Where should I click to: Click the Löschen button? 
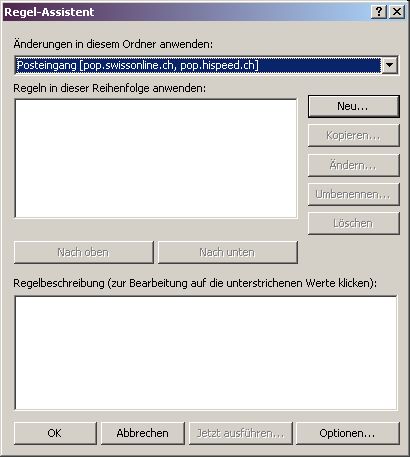tap(353, 223)
